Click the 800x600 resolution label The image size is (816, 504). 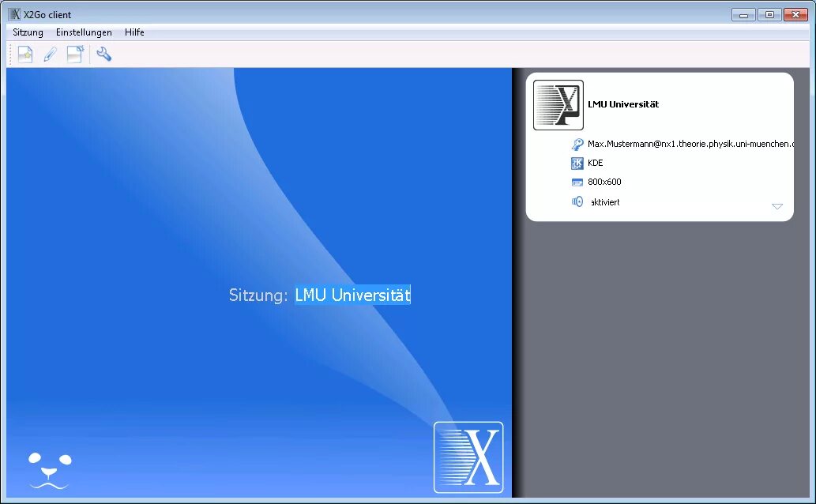tap(604, 182)
